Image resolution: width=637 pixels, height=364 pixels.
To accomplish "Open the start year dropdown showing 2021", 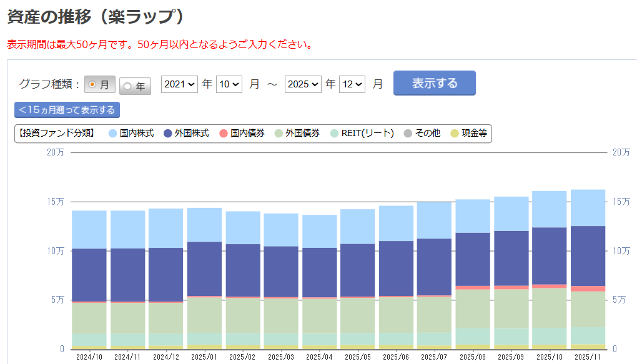I will (179, 84).
